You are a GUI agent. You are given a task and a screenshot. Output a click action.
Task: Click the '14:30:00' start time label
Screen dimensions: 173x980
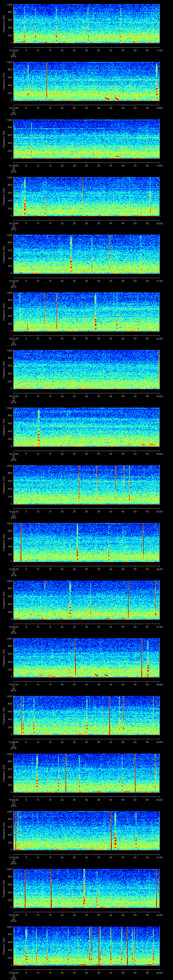click(14, 858)
